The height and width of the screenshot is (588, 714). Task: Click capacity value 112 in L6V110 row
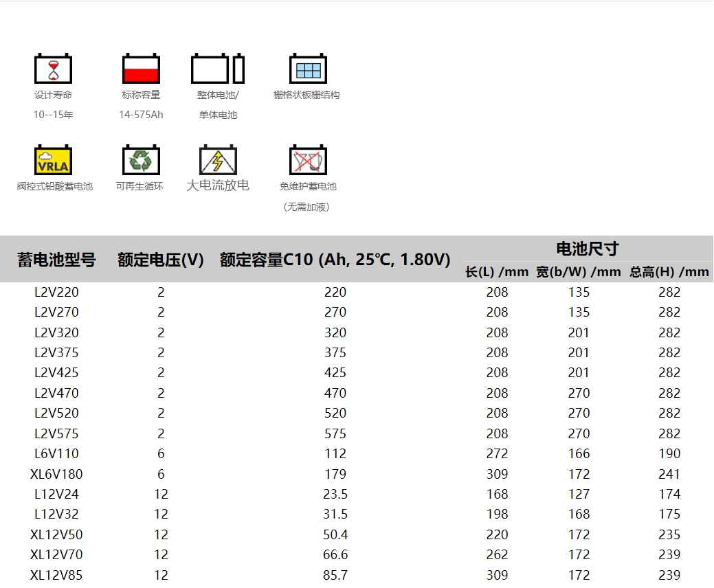335,454
